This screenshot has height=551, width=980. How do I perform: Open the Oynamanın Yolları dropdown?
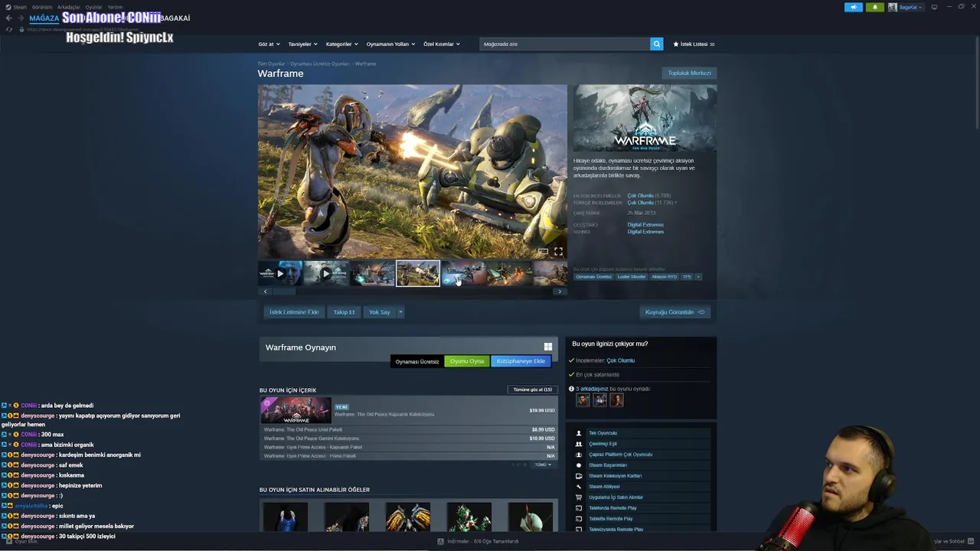390,44
